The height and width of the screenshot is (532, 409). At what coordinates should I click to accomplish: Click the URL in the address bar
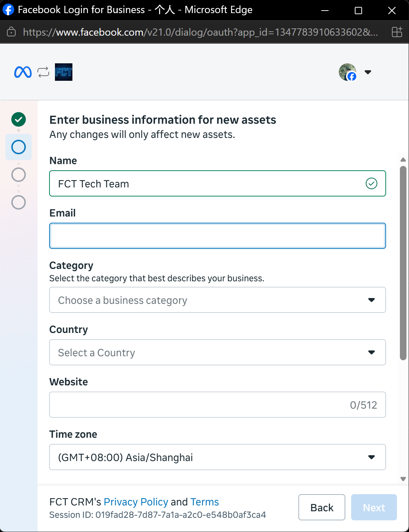200,32
